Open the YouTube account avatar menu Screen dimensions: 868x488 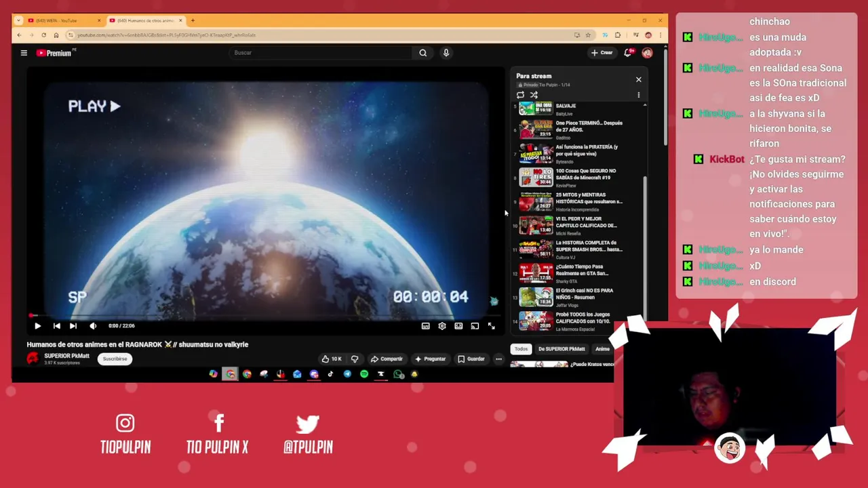point(647,53)
